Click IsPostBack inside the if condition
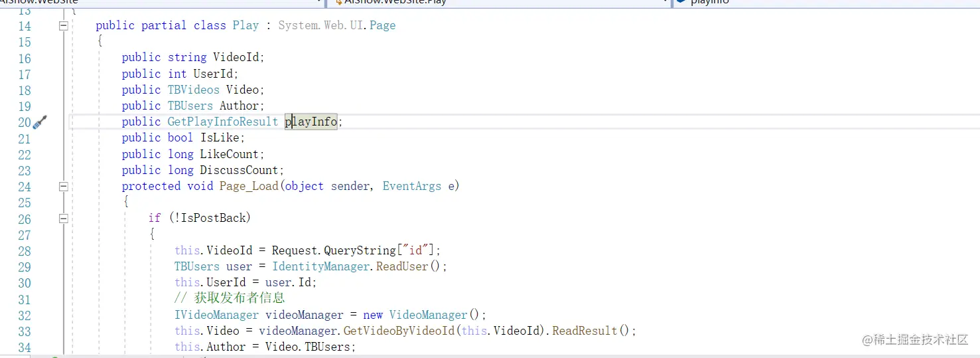The width and height of the screenshot is (980, 358). (x=212, y=218)
